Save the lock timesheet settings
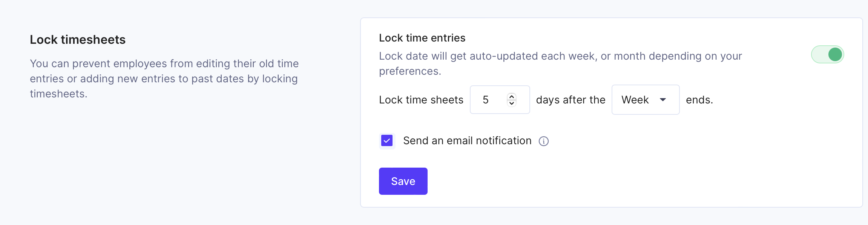868x225 pixels. [403, 181]
